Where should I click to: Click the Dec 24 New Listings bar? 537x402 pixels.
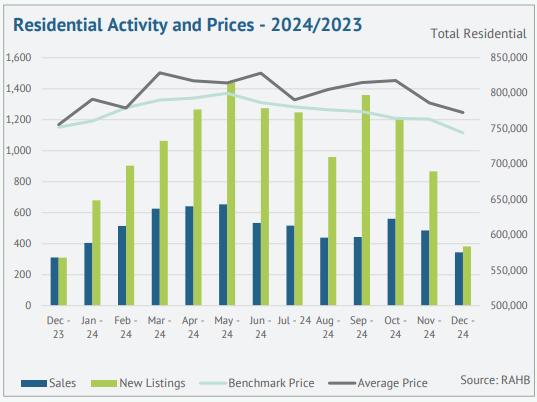pos(467,276)
